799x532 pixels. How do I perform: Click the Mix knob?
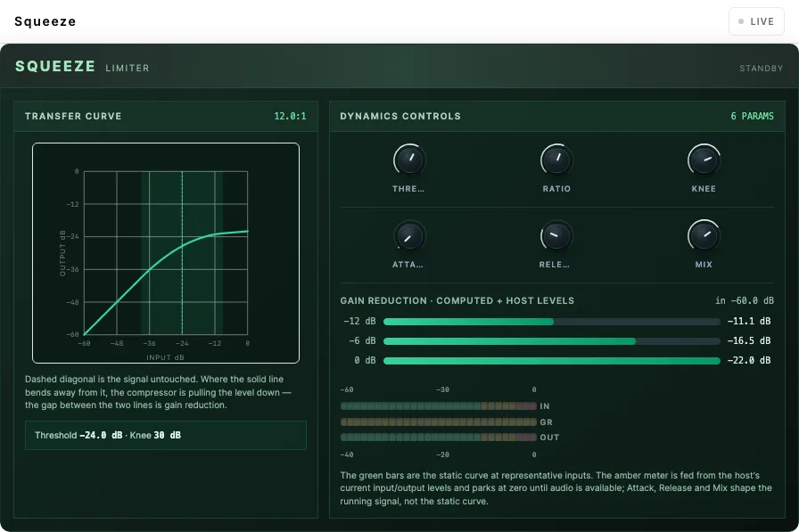[704, 236]
